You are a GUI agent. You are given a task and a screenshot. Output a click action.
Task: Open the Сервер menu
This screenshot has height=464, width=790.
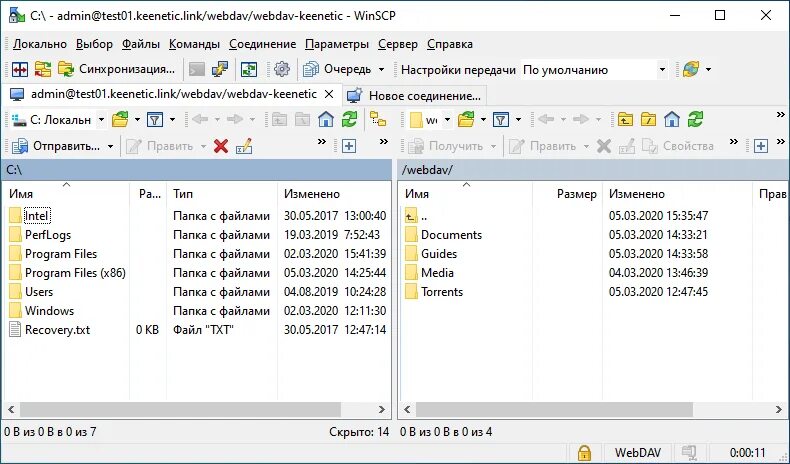pos(398,44)
